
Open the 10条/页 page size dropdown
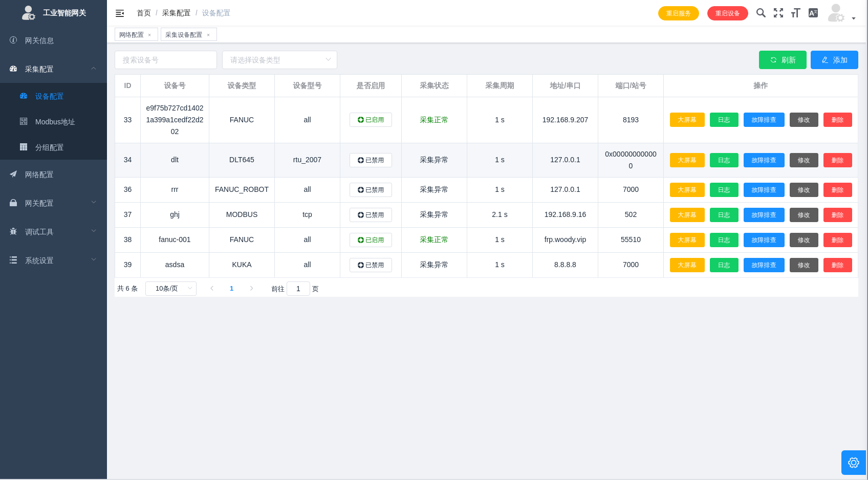[171, 289]
